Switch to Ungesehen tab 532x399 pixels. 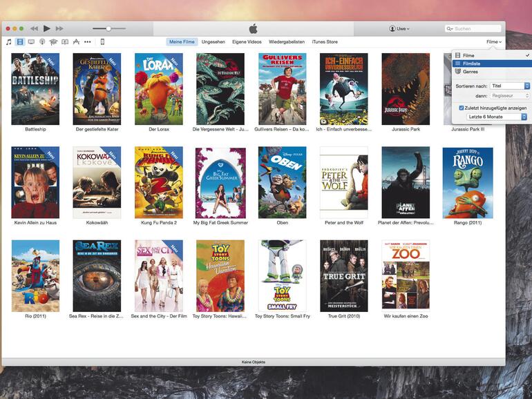click(x=213, y=41)
